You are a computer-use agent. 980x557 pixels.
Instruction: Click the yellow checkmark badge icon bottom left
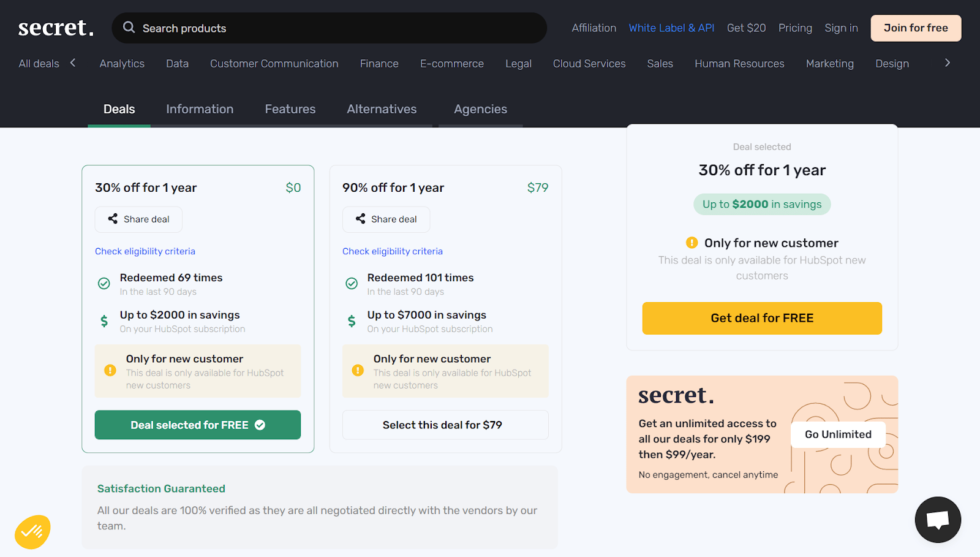pos(32,531)
